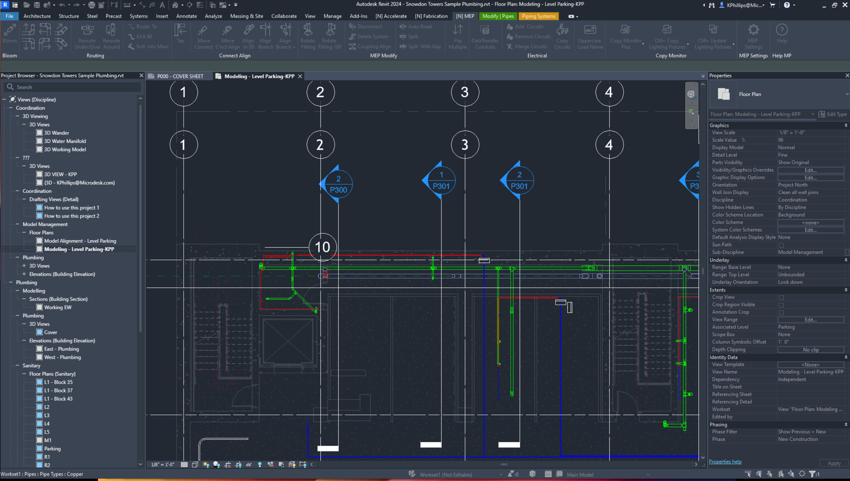Image resolution: width=850 pixels, height=481 pixels.
Task: Click the Open file icon in quick access toolbar
Action: pos(27,5)
